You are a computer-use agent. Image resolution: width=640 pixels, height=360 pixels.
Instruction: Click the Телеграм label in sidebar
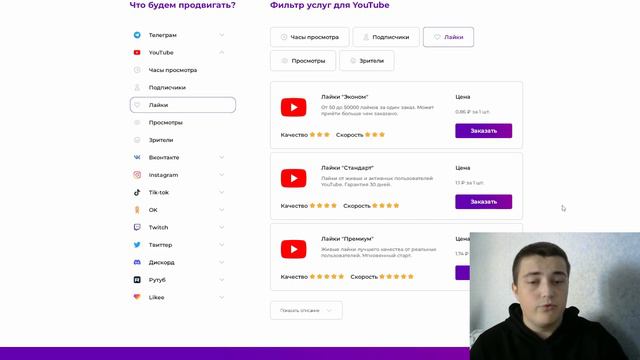pyautogui.click(x=162, y=35)
